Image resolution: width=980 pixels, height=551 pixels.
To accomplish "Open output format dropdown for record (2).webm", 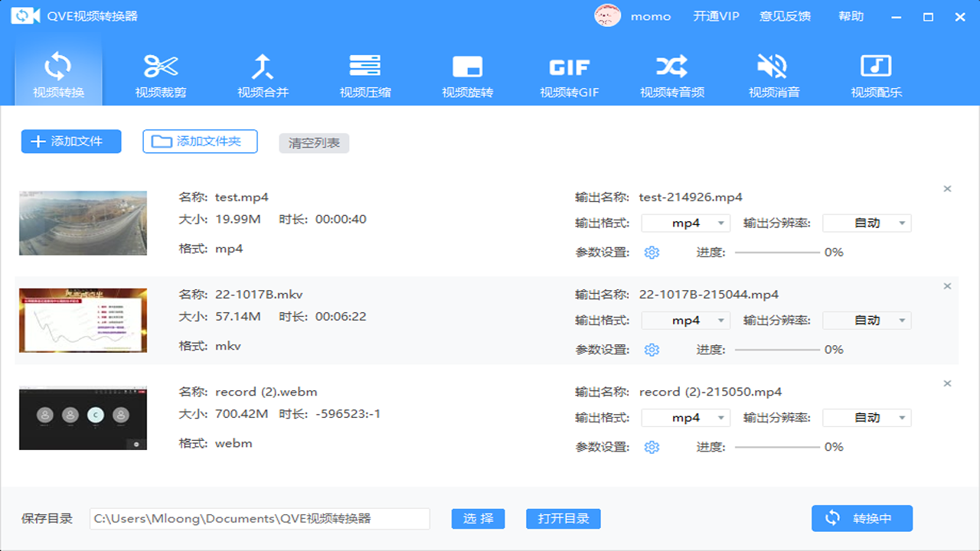I will tap(685, 417).
